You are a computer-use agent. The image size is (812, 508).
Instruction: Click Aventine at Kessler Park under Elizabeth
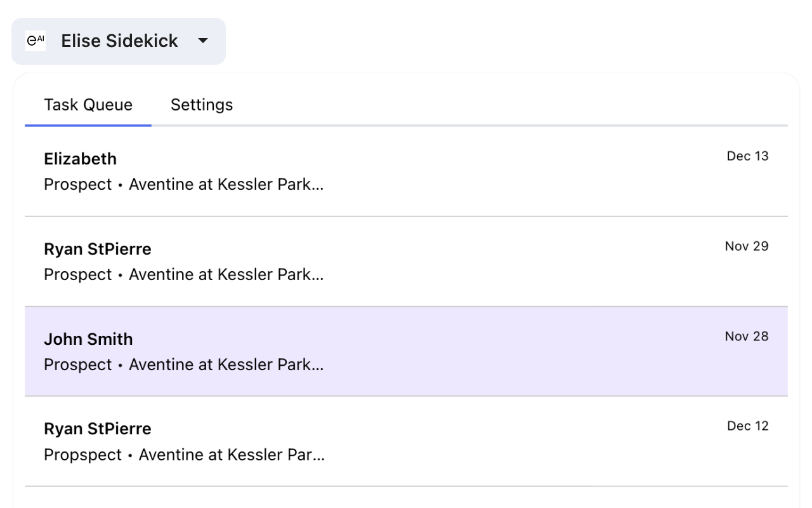click(226, 185)
